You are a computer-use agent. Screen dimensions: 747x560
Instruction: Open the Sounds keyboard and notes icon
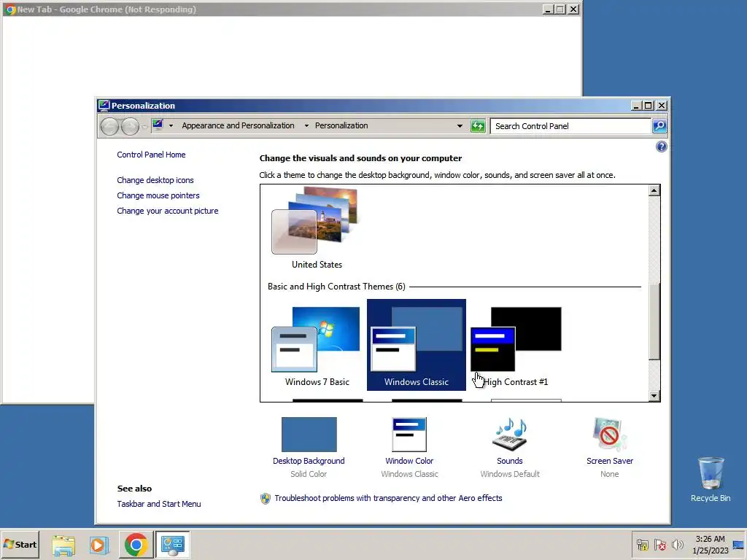(510, 435)
